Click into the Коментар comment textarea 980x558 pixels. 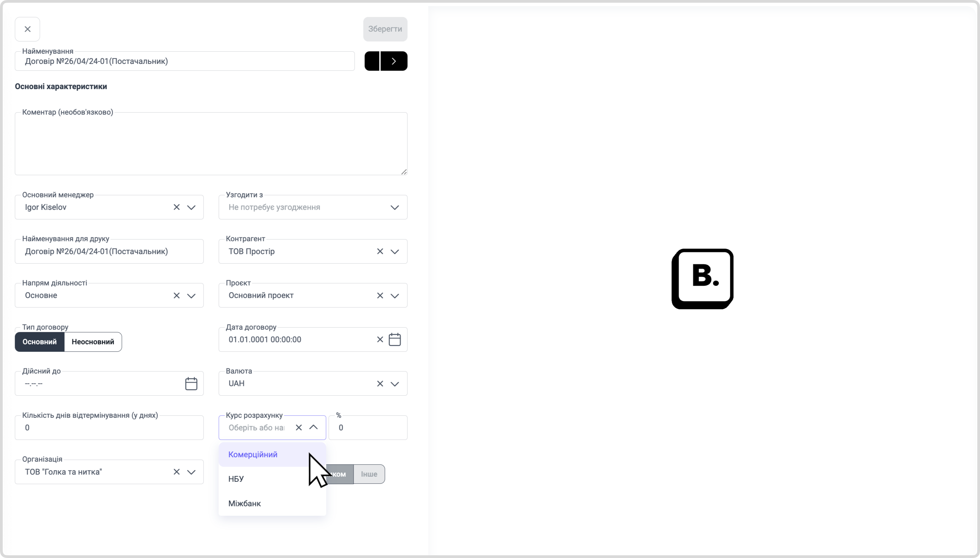(211, 144)
